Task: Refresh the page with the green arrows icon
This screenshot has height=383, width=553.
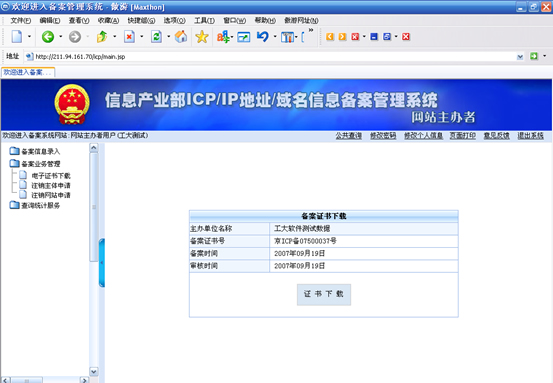Action: pos(156,37)
